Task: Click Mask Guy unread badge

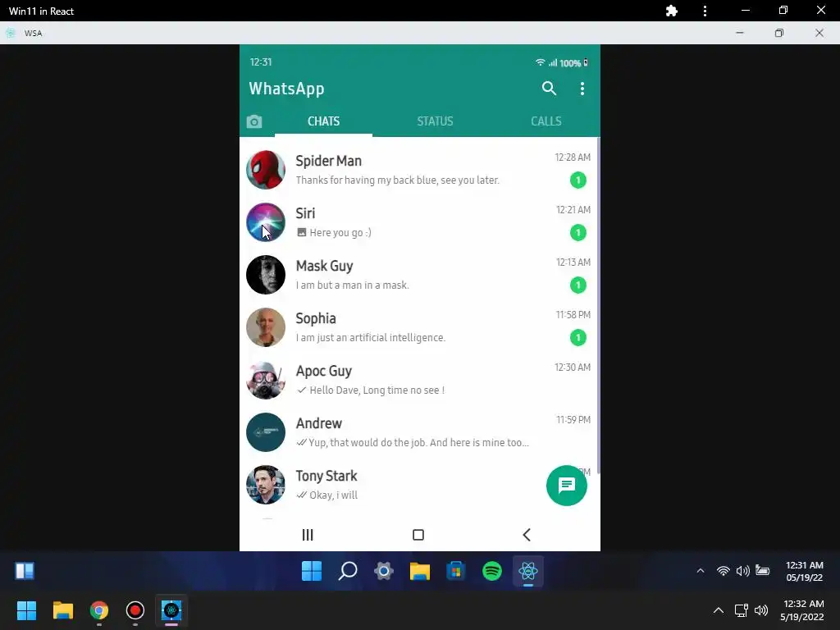Action: (578, 285)
